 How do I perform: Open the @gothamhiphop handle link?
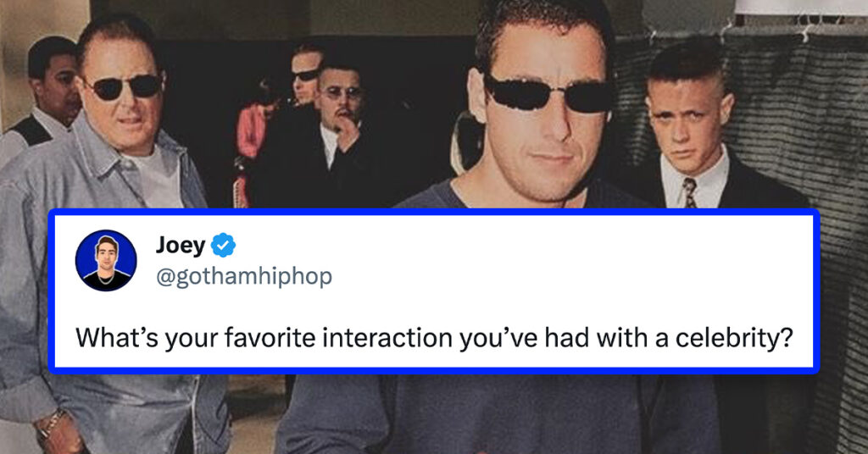244,275
